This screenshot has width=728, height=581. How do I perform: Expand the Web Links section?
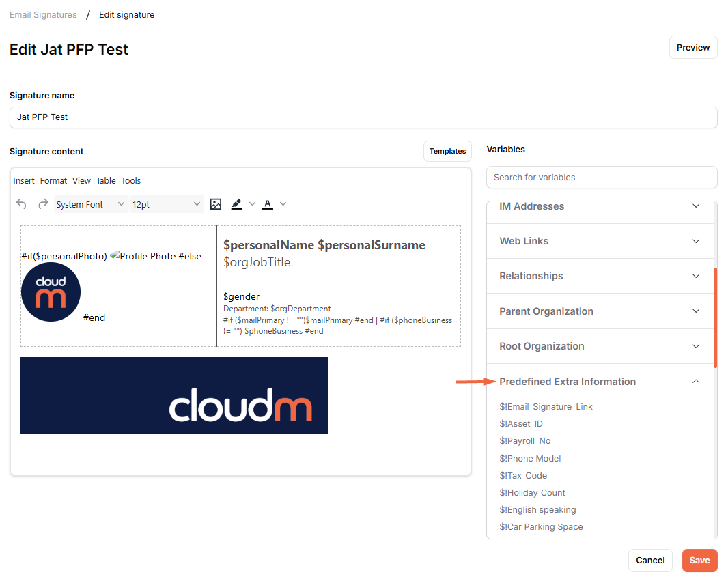600,241
